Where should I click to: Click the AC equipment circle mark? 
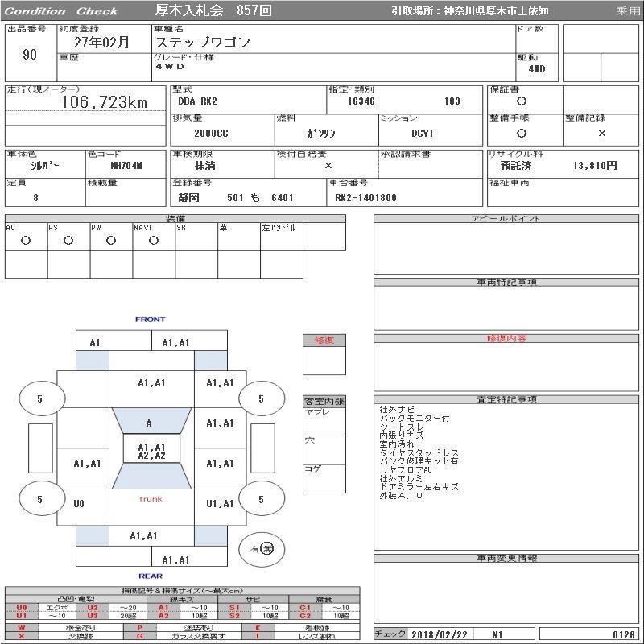point(26,241)
